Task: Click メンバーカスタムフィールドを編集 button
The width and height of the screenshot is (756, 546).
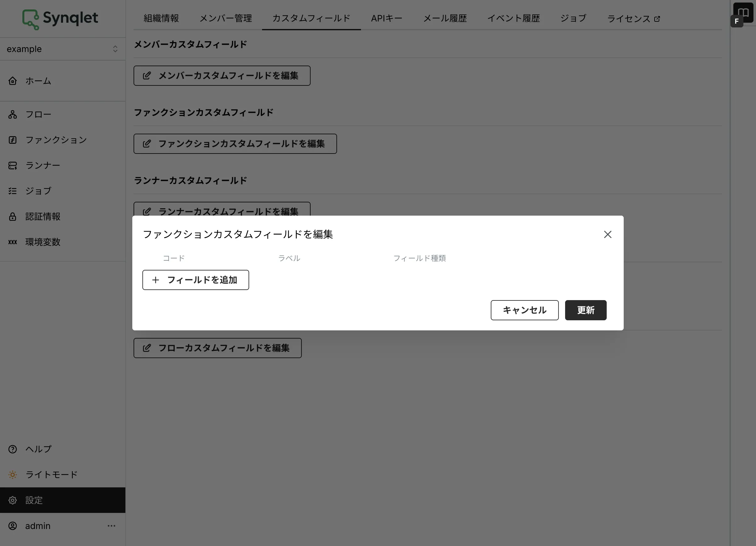Action: pyautogui.click(x=222, y=76)
